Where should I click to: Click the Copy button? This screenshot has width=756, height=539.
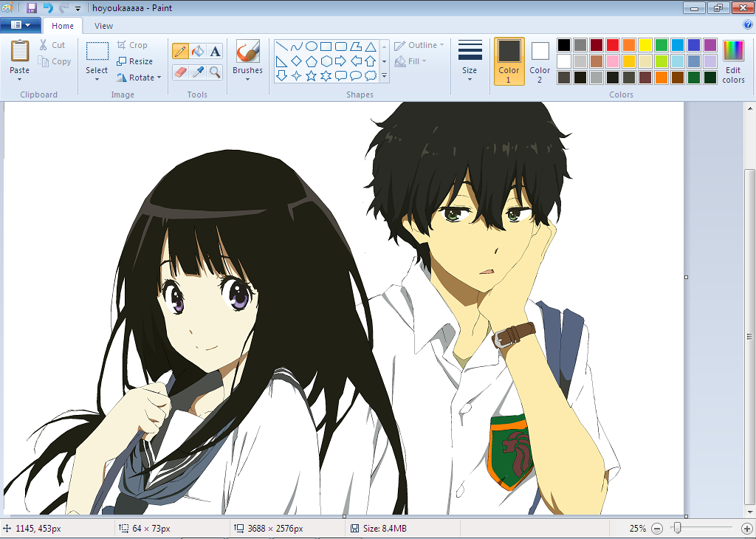55,61
